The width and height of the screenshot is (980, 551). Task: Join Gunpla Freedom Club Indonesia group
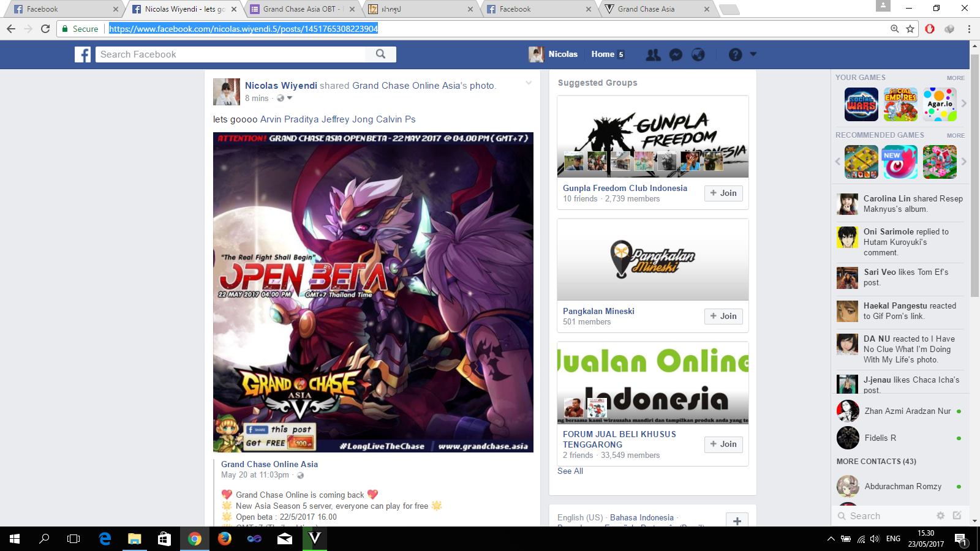click(723, 193)
